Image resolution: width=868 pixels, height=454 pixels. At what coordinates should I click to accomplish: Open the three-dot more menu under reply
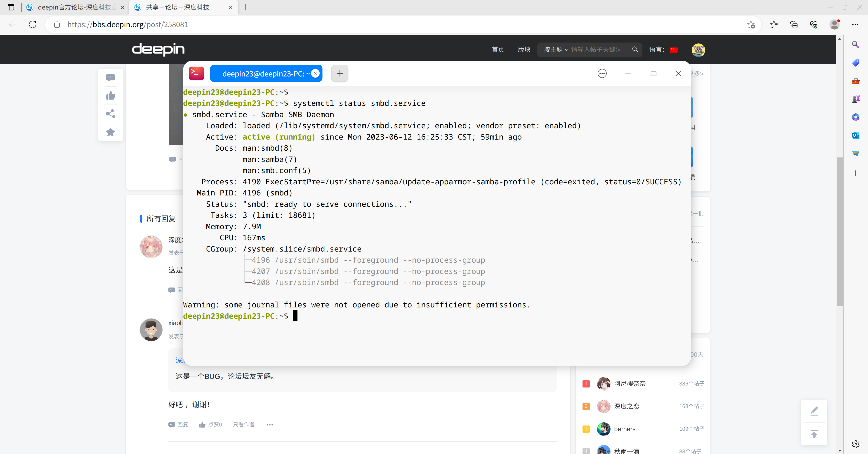tap(270, 425)
